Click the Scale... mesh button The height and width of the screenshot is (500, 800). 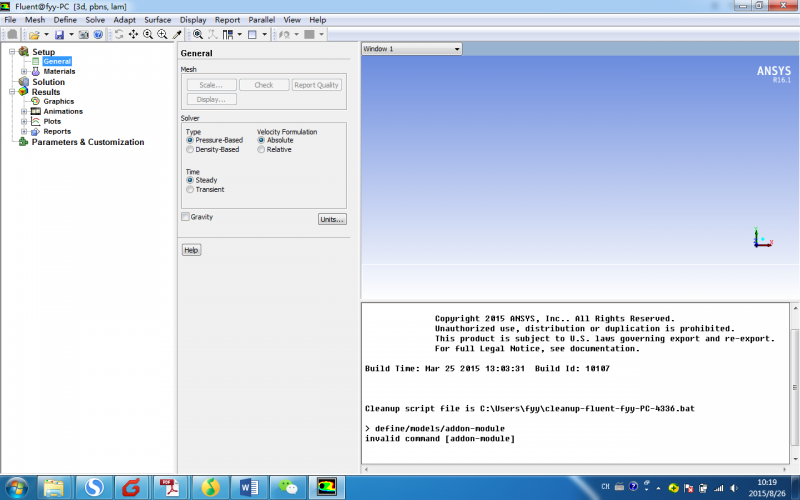tap(211, 85)
